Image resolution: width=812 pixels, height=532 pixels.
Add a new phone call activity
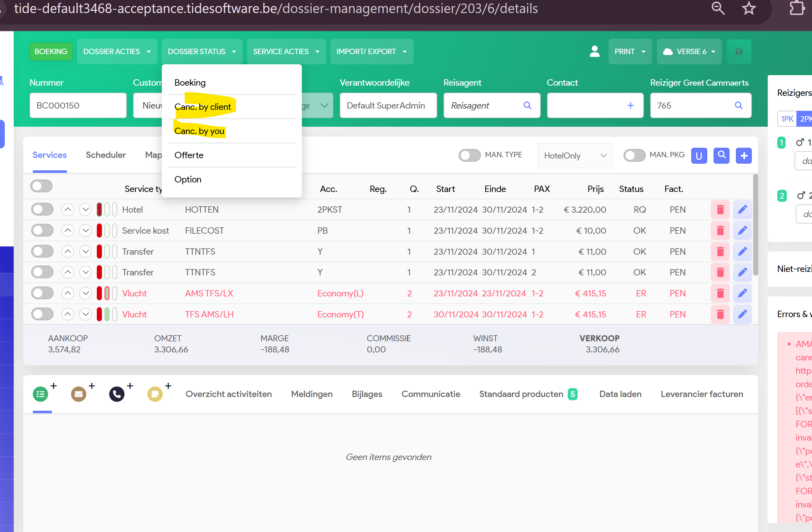117,394
